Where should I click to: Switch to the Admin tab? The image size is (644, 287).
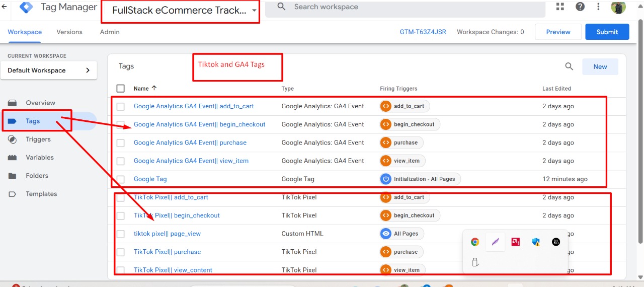coord(110,32)
